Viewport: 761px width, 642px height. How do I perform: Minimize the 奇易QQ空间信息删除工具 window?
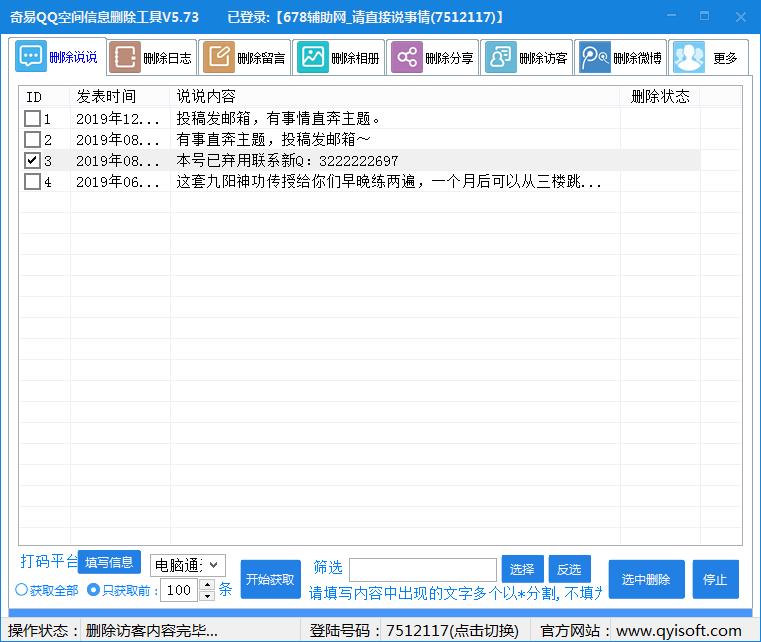pos(672,16)
